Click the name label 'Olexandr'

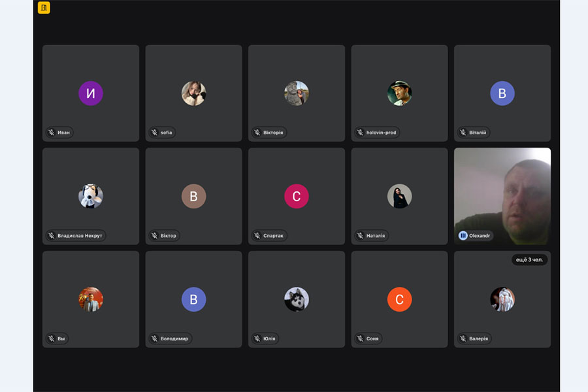tap(480, 236)
